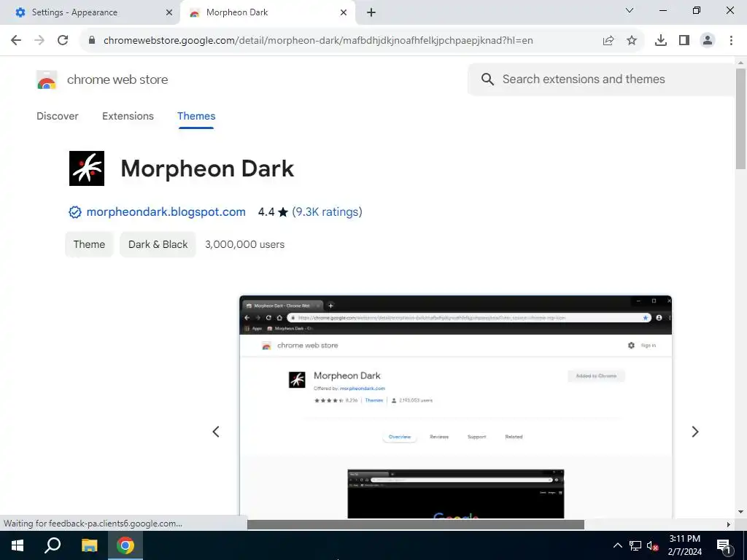Click the share page icon in address bar

[608, 41]
